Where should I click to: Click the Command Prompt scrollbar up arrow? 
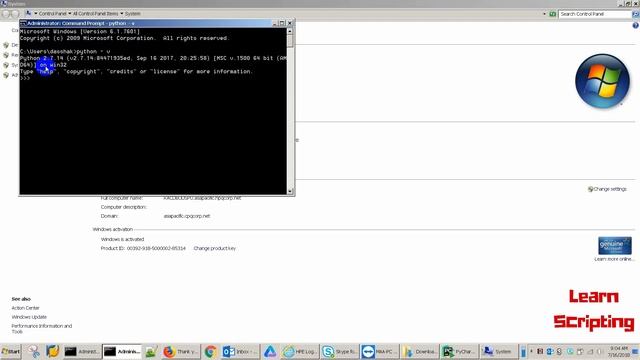click(290, 31)
